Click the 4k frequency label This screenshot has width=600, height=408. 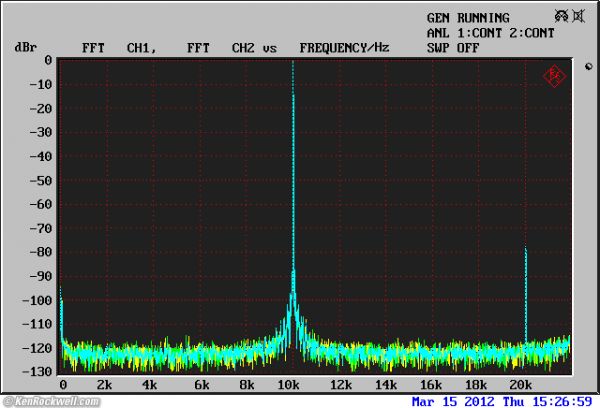(149, 384)
